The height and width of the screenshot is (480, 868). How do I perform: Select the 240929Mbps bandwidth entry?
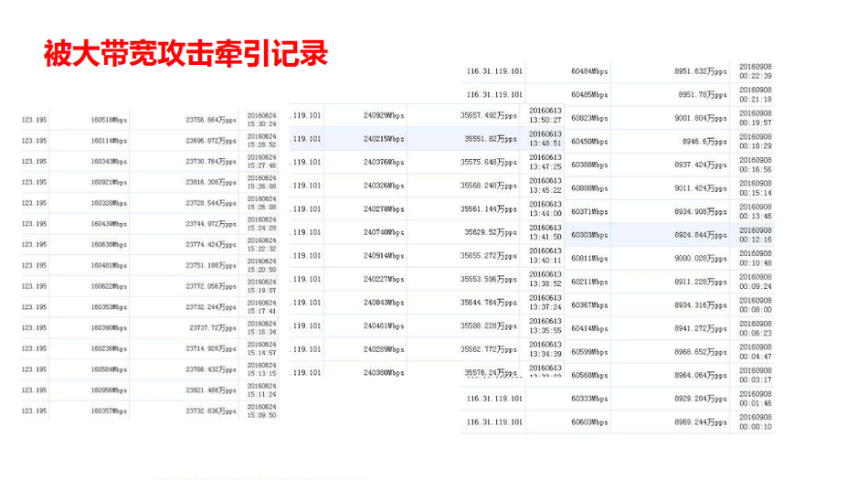384,116
